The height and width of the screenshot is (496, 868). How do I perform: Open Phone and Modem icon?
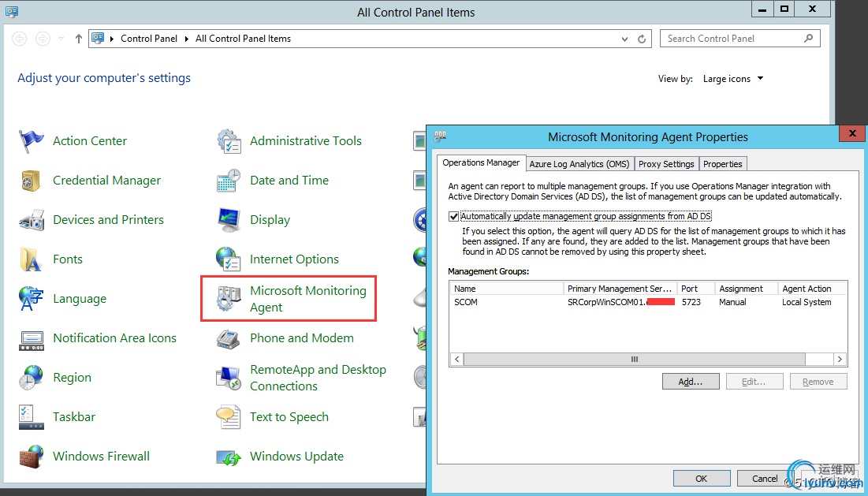point(228,338)
